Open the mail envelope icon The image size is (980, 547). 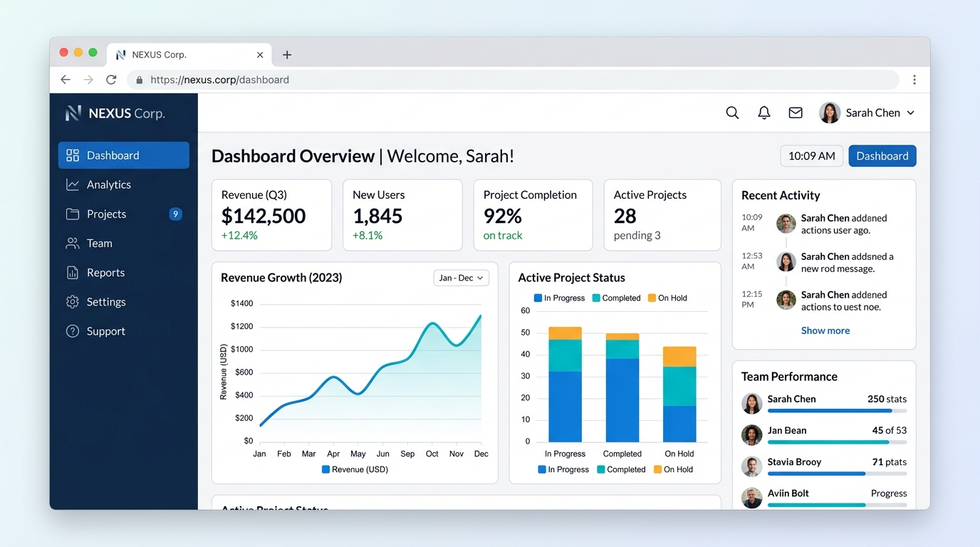pyautogui.click(x=796, y=113)
